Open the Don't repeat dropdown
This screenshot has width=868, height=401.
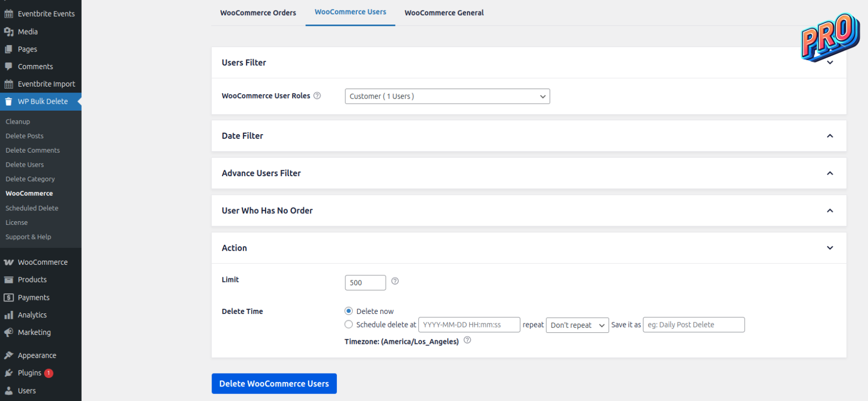[577, 325]
